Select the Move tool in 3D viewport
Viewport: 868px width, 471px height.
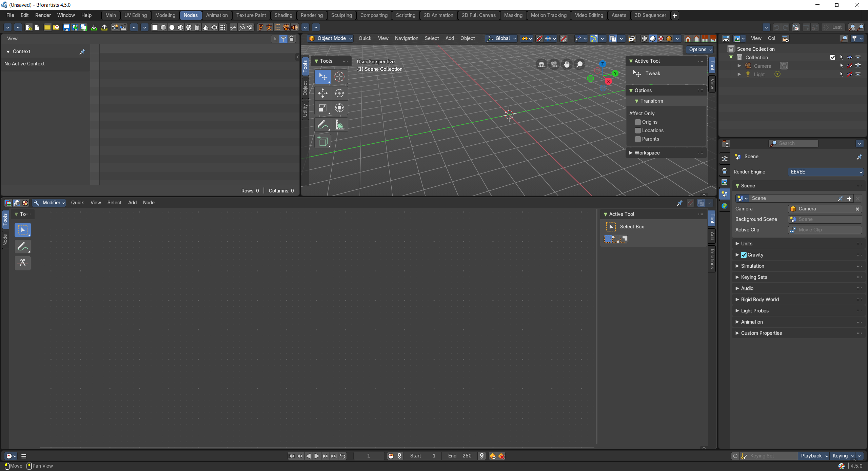click(x=322, y=93)
